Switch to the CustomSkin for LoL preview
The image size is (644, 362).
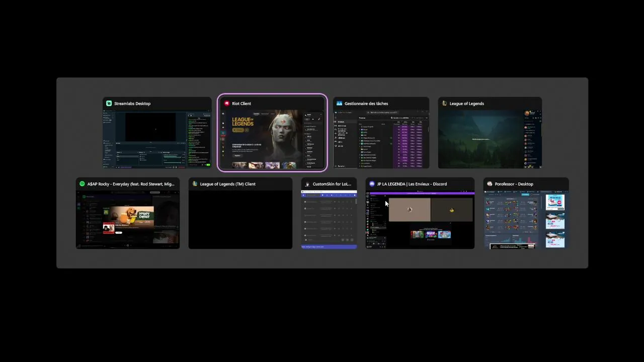click(x=329, y=219)
